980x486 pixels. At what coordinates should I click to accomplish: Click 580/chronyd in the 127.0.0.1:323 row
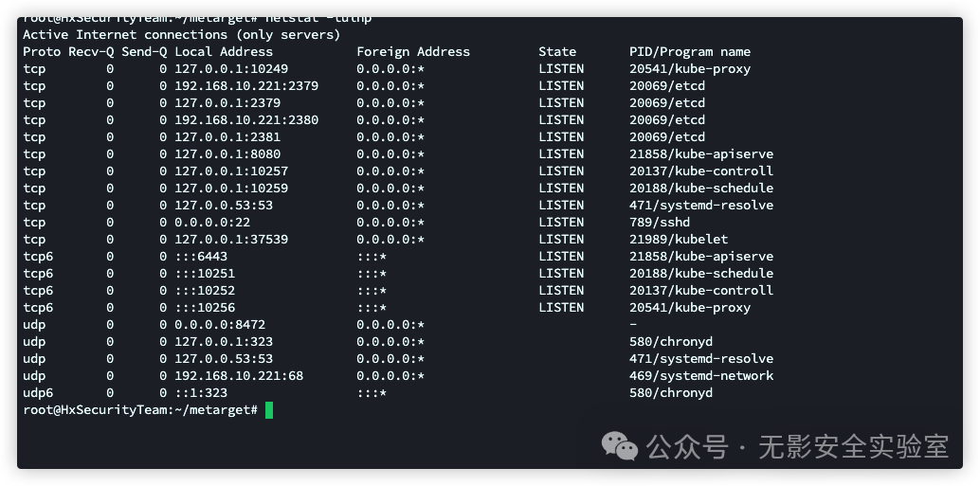click(x=671, y=342)
